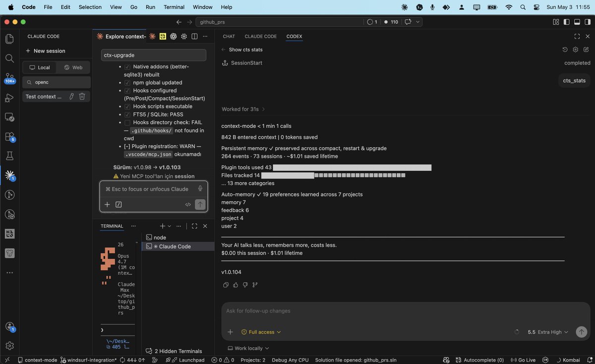The image size is (595, 364).
Task: Open Codex settings gear icon
Action: pos(576,50)
